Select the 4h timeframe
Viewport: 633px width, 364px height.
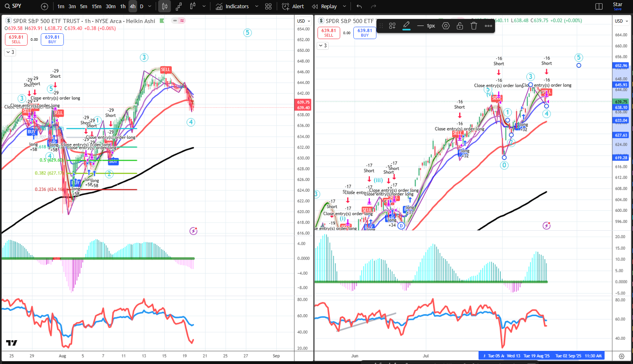[x=133, y=7]
